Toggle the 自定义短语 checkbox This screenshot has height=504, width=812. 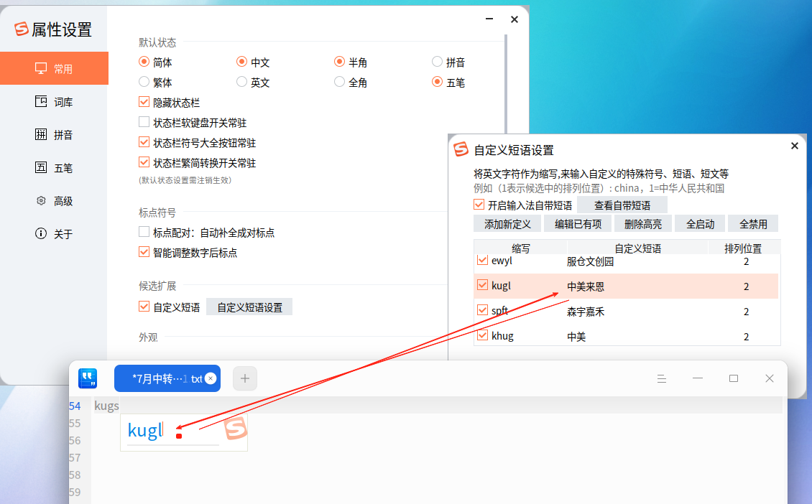coord(144,307)
